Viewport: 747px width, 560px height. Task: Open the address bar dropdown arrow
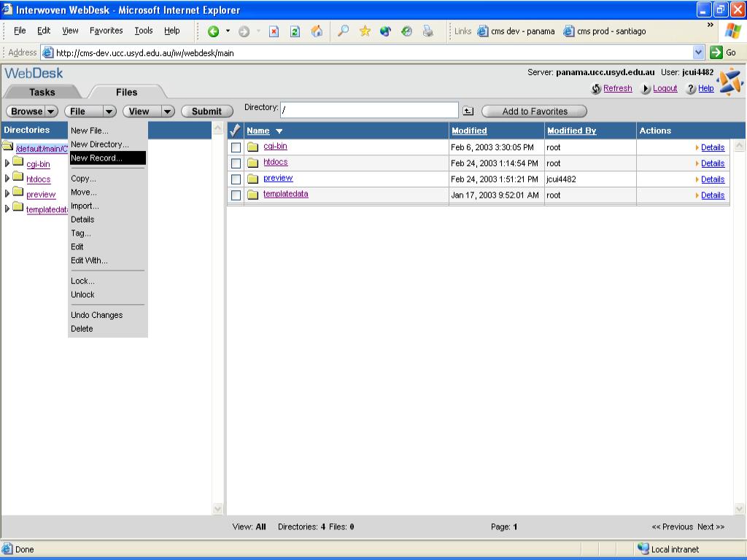[698, 52]
